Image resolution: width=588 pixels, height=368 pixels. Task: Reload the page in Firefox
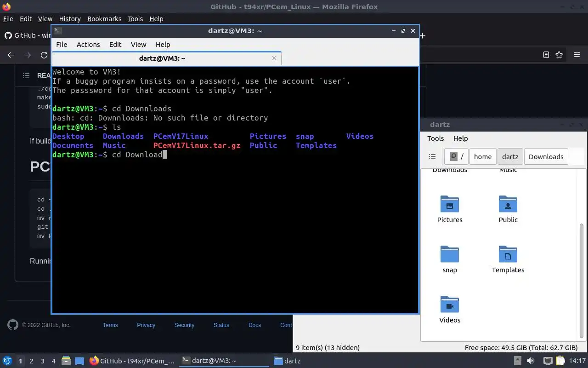[x=44, y=55]
